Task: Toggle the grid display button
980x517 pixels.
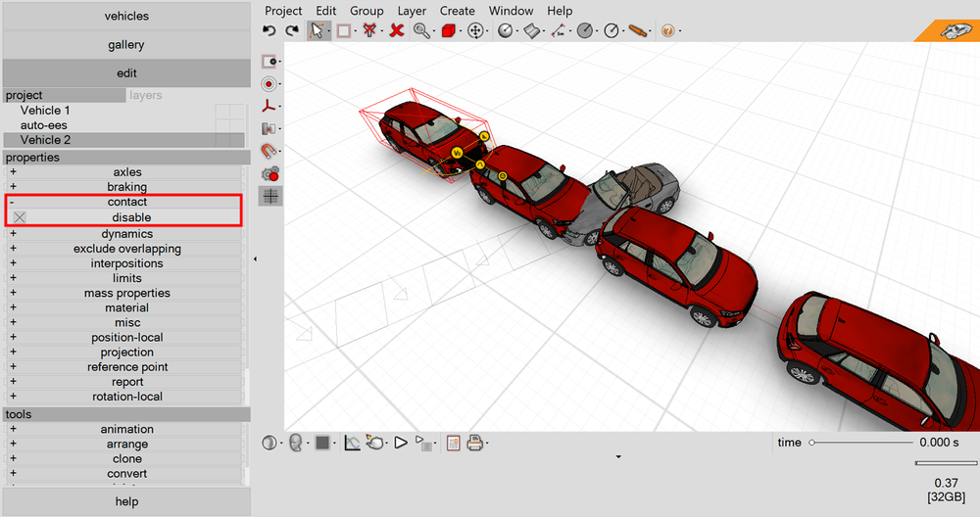Action: 270,196
